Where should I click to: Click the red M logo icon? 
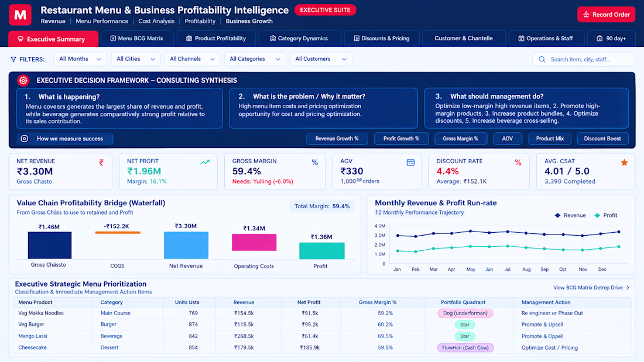(20, 15)
